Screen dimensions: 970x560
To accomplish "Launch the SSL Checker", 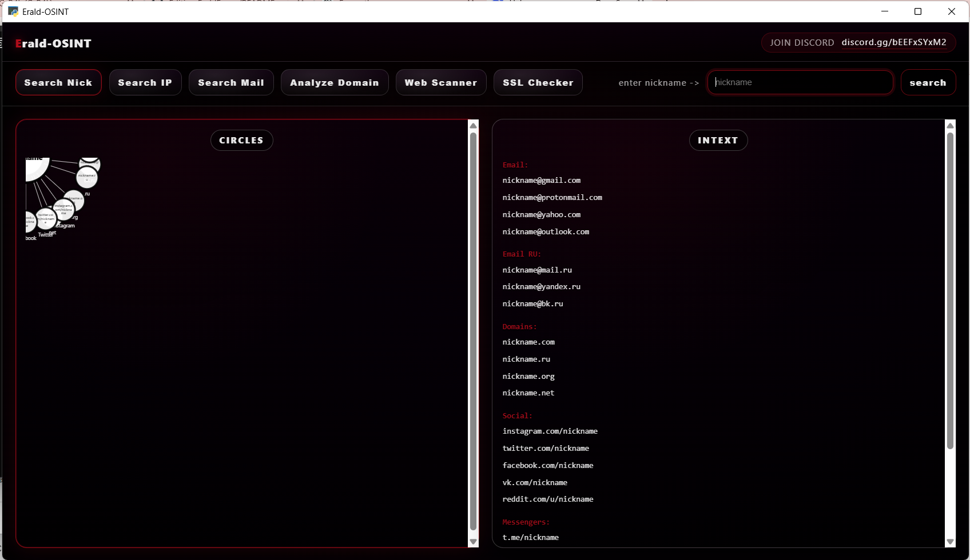I will click(538, 82).
